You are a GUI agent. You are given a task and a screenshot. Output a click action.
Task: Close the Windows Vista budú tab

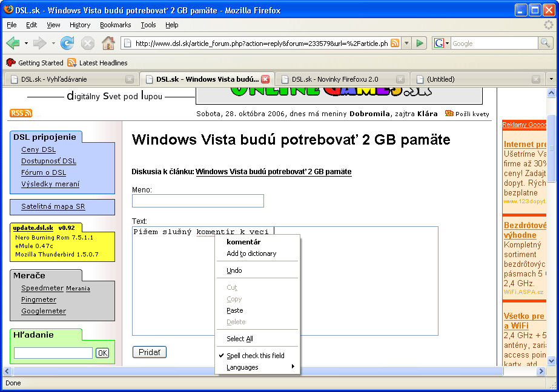(265, 79)
